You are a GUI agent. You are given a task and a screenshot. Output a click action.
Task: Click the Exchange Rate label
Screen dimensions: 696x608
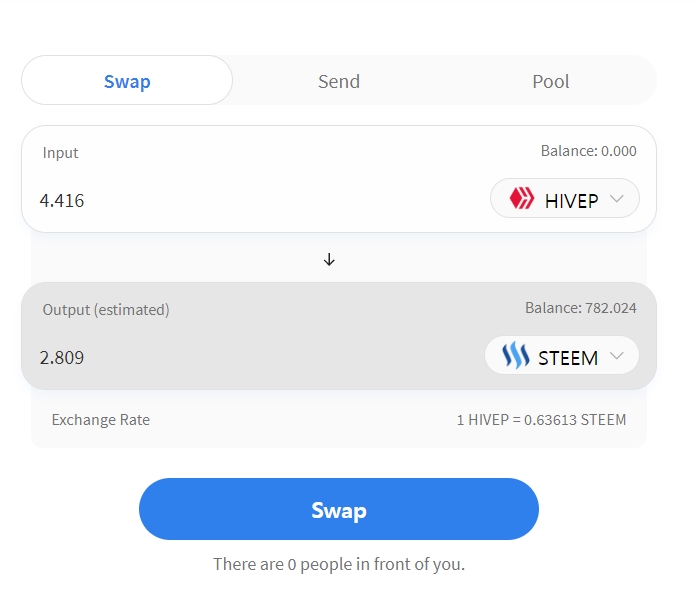pos(101,420)
